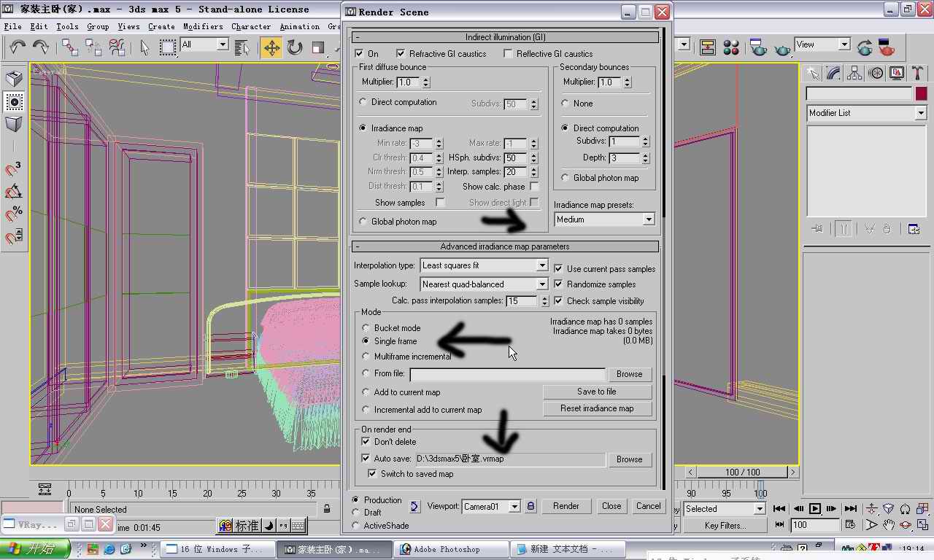Open Select by Name list icon

coord(243,47)
